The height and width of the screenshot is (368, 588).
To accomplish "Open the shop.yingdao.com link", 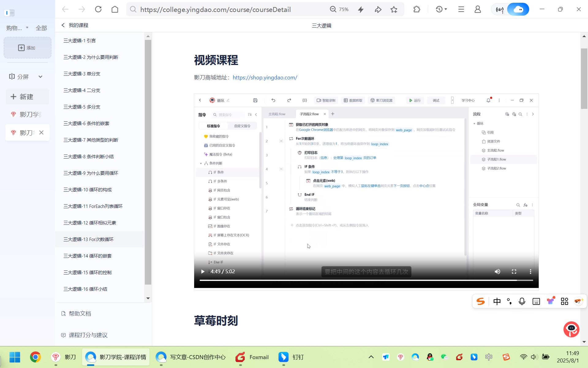I will pos(265,77).
